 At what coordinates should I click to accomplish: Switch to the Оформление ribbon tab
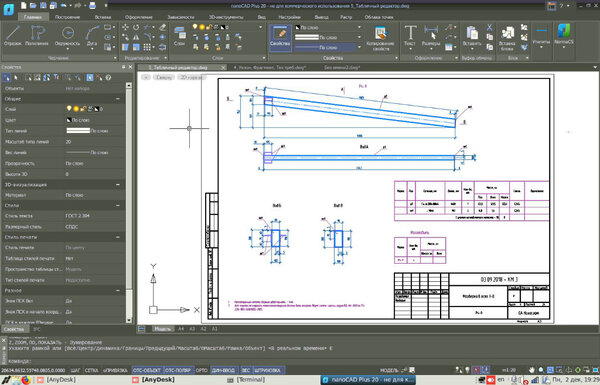(139, 17)
